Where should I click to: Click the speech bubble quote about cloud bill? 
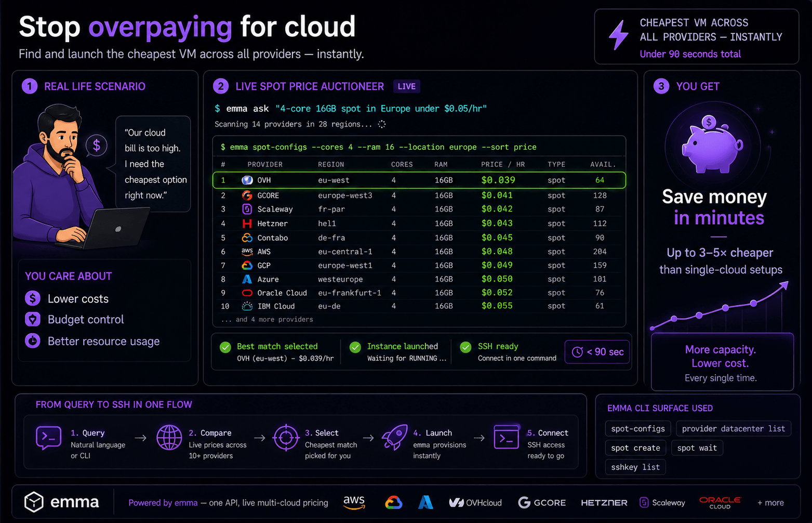[x=153, y=164]
